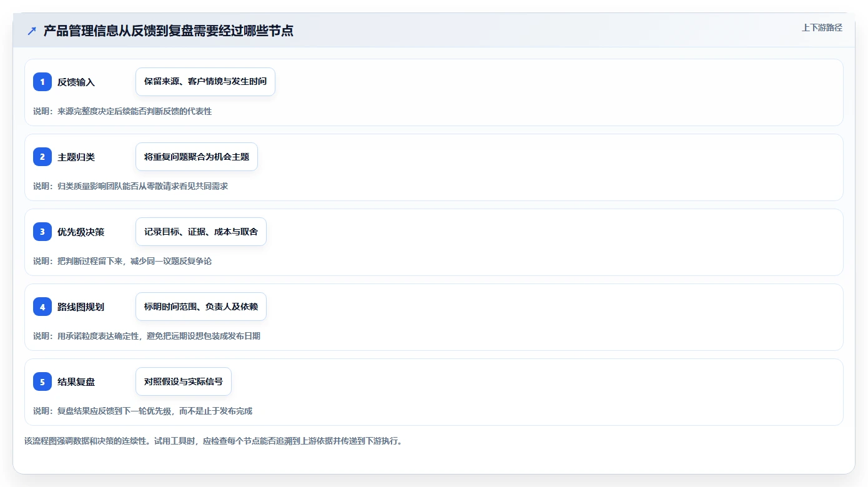The width and height of the screenshot is (868, 487).
Task: Select the 对照假设与实际信号 chip
Action: click(x=184, y=381)
